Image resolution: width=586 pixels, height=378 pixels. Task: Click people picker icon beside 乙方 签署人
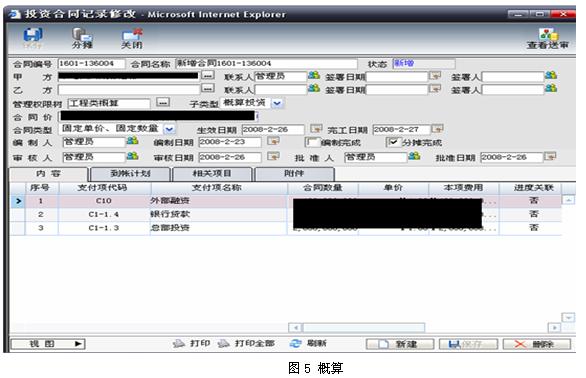point(550,88)
